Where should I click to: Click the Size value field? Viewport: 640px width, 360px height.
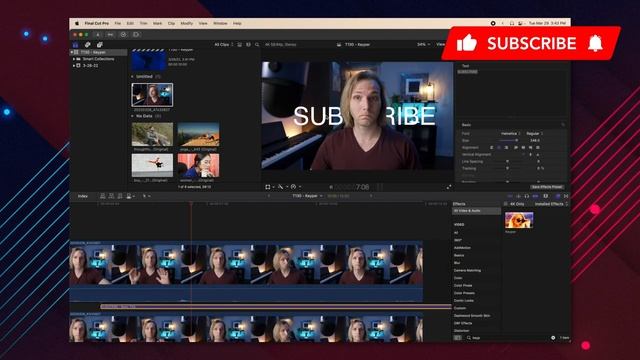[535, 140]
